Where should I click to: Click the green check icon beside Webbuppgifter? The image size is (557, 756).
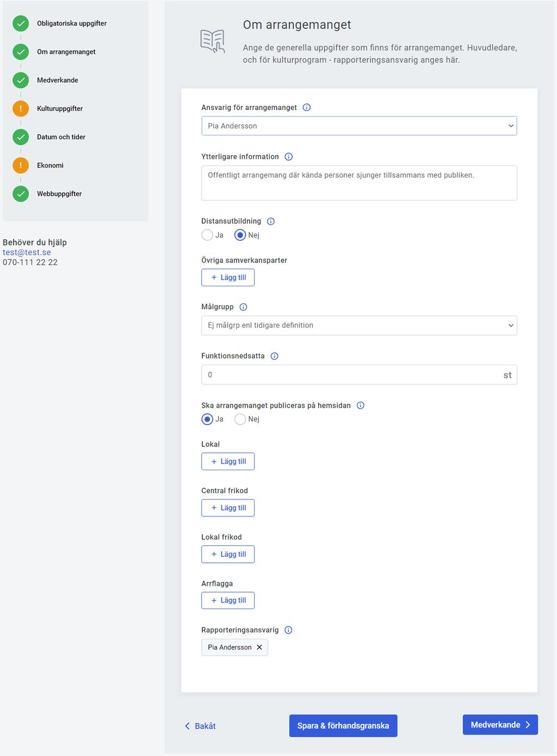click(x=21, y=193)
